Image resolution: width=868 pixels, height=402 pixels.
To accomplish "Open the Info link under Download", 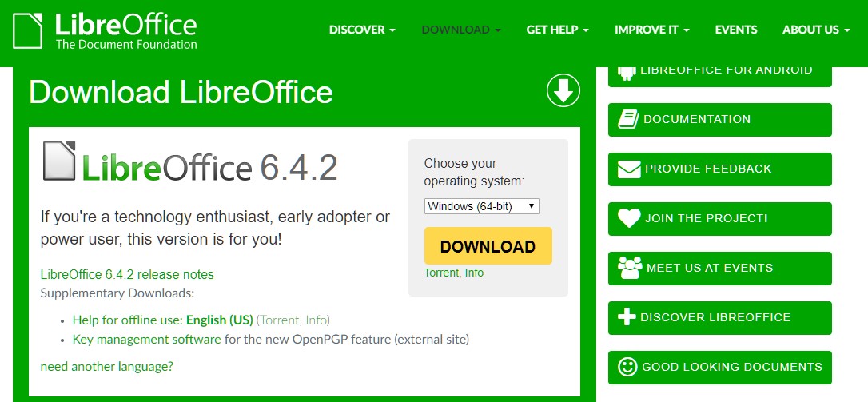I will [474, 273].
